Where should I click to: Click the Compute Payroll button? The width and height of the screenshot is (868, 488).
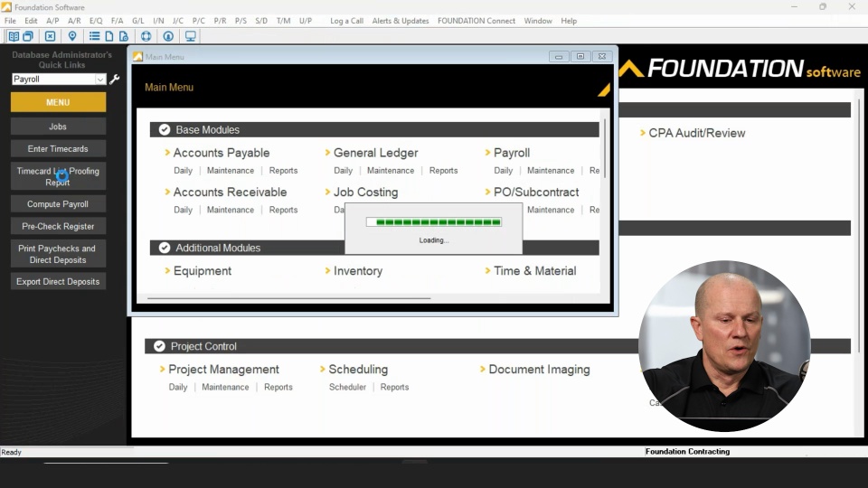pyautogui.click(x=58, y=203)
